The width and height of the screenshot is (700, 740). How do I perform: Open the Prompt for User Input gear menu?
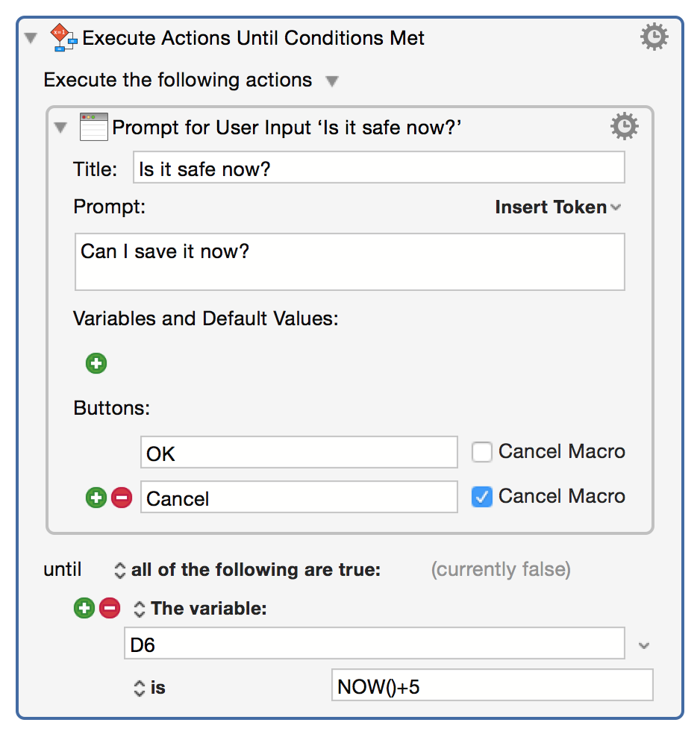click(x=625, y=126)
